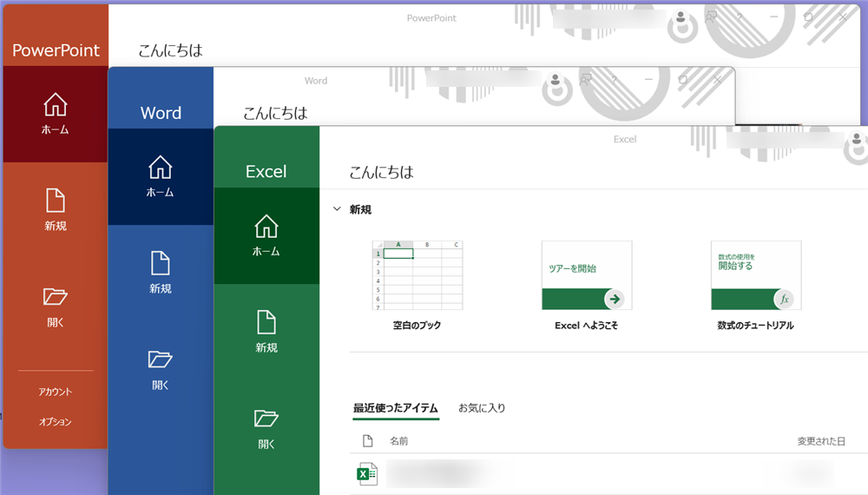Viewport: 868px width, 495px height.
Task: Maximize the Word window
Action: pyautogui.click(x=683, y=80)
